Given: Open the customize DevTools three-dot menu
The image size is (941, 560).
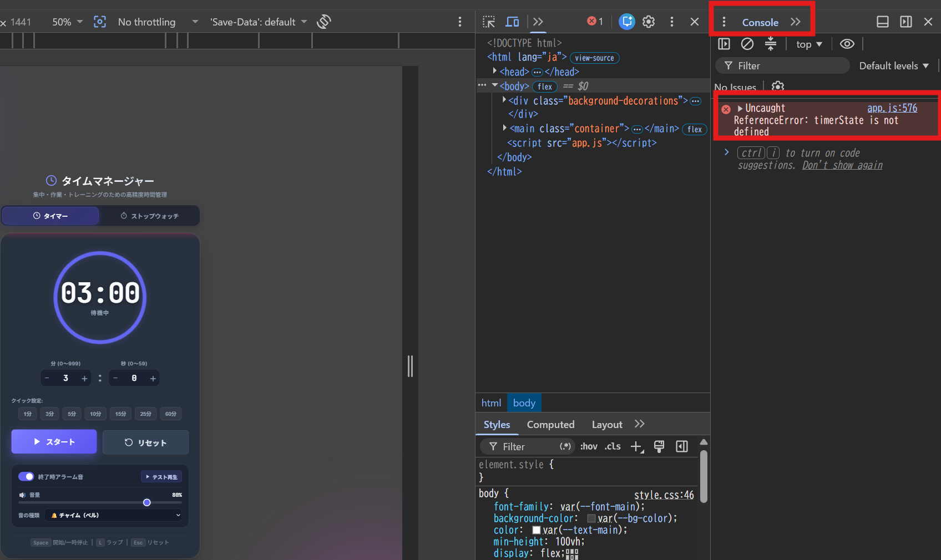Looking at the screenshot, I should pos(672,22).
